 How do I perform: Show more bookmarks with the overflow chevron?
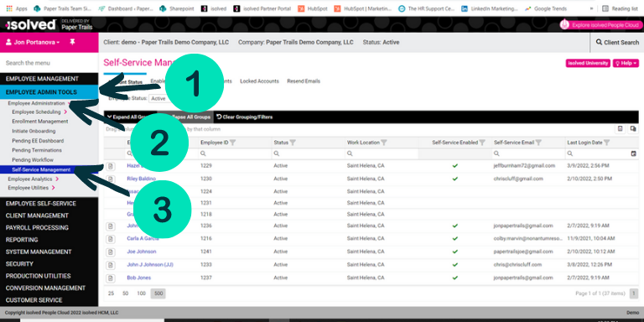coord(591,8)
